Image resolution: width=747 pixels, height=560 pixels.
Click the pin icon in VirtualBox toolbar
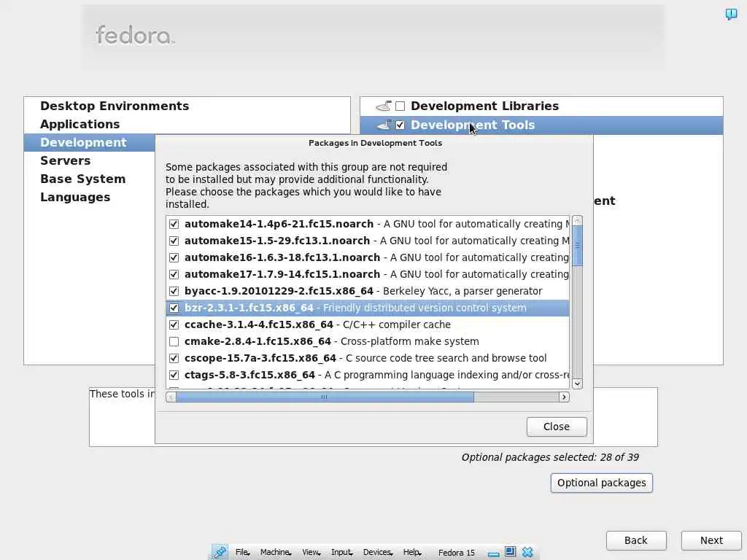220,552
